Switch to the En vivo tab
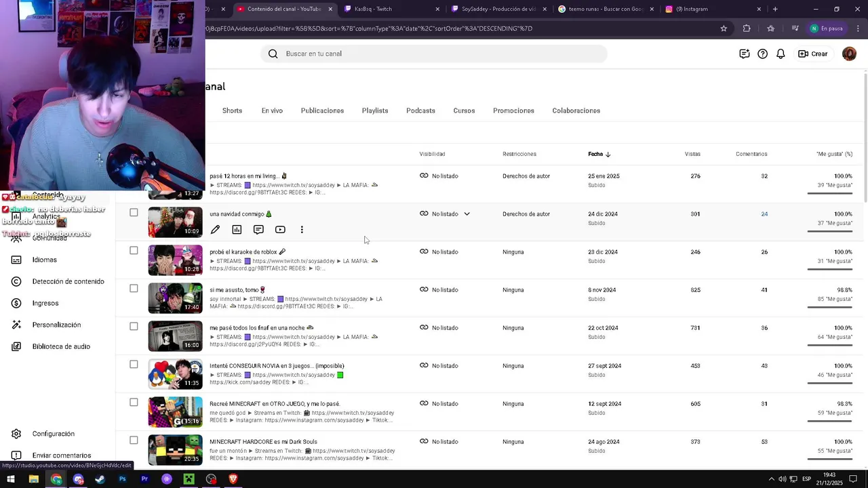Screen dimensions: 868x488 [272, 110]
